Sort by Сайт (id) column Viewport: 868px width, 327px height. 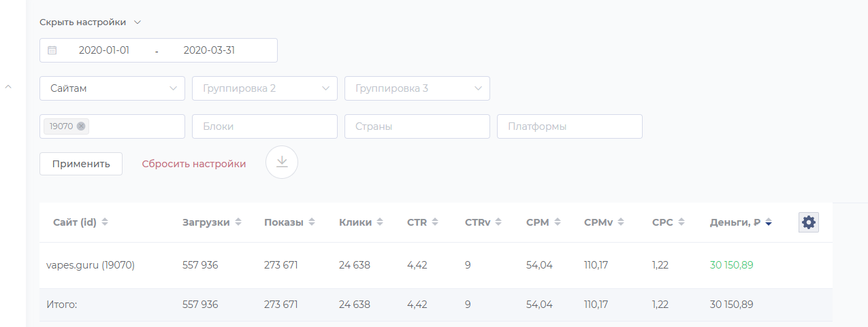105,222
